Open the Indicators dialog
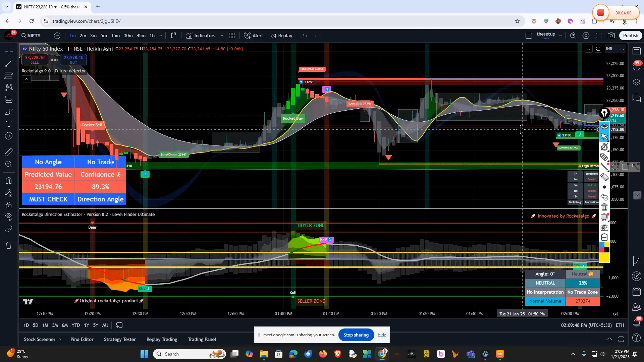This screenshot has width=644, height=362. click(x=201, y=36)
